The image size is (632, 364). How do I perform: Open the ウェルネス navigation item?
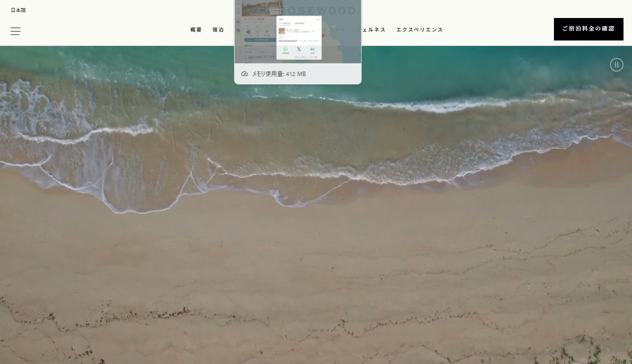tap(373, 29)
